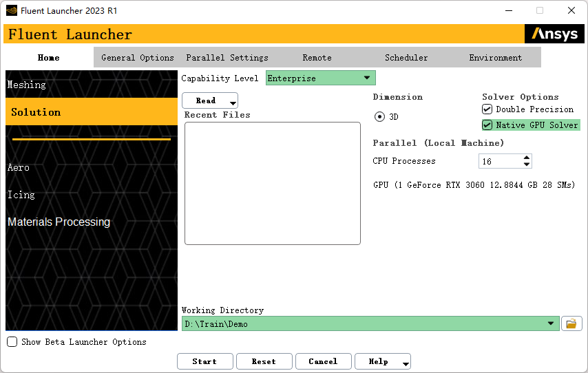Expand the Help button dropdown arrow
Image resolution: width=588 pixels, height=373 pixels.
coord(406,364)
